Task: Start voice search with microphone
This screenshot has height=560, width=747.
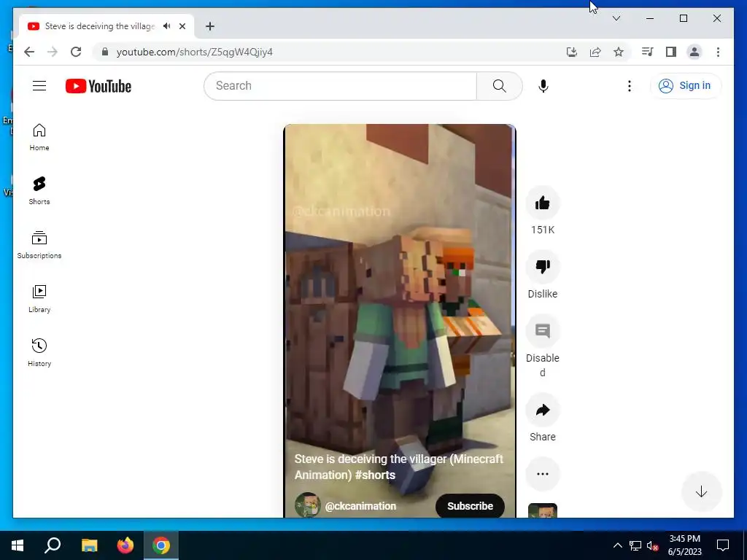Action: tap(543, 86)
